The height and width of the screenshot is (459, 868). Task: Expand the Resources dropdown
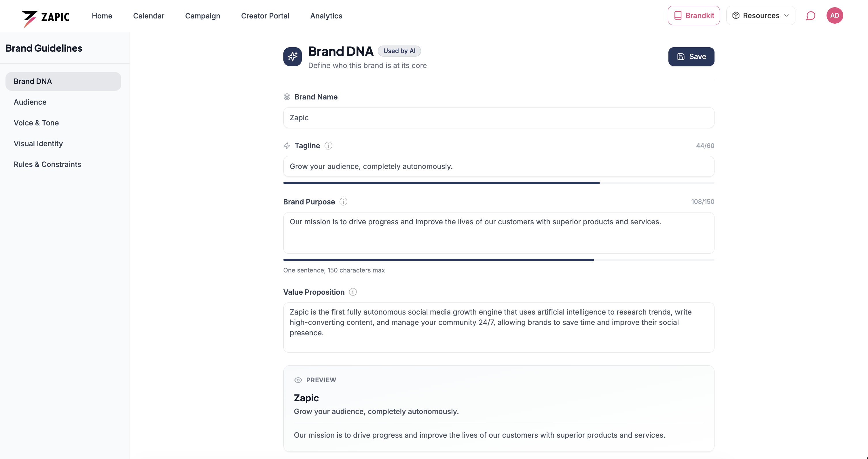point(761,16)
